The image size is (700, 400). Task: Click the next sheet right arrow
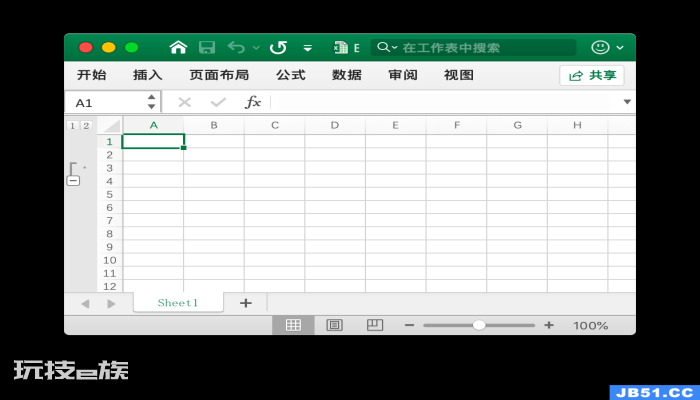[x=111, y=304]
